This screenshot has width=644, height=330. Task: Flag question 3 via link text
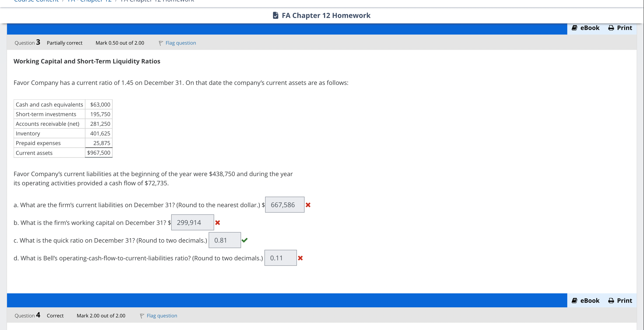[x=181, y=43]
